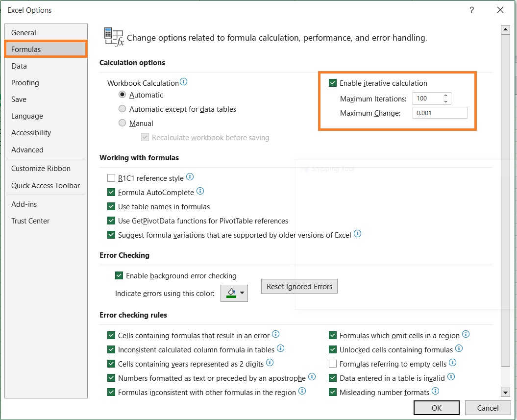517x420 pixels.
Task: Click info icon for inconsistent calculated column formula
Action: pos(281,348)
